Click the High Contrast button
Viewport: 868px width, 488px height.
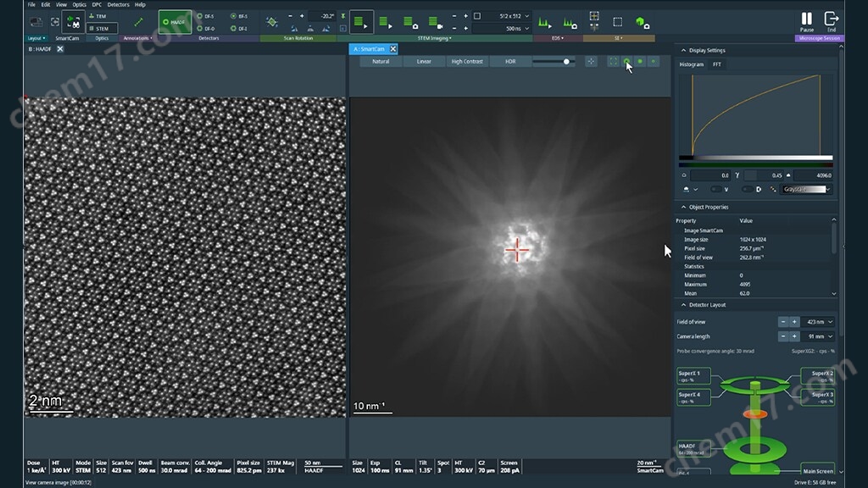tap(467, 61)
